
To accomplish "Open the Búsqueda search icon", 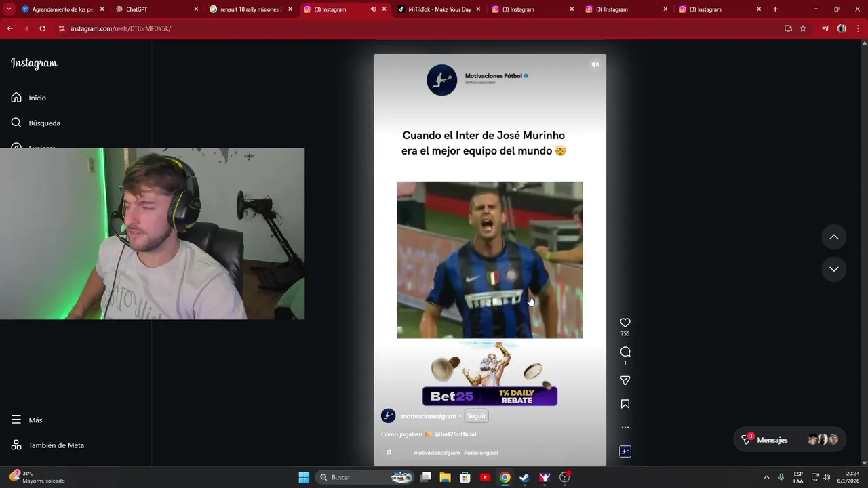I will pyautogui.click(x=16, y=123).
